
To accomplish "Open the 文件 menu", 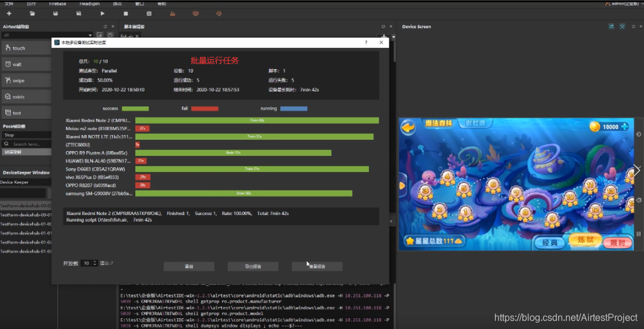I will coord(9,4).
